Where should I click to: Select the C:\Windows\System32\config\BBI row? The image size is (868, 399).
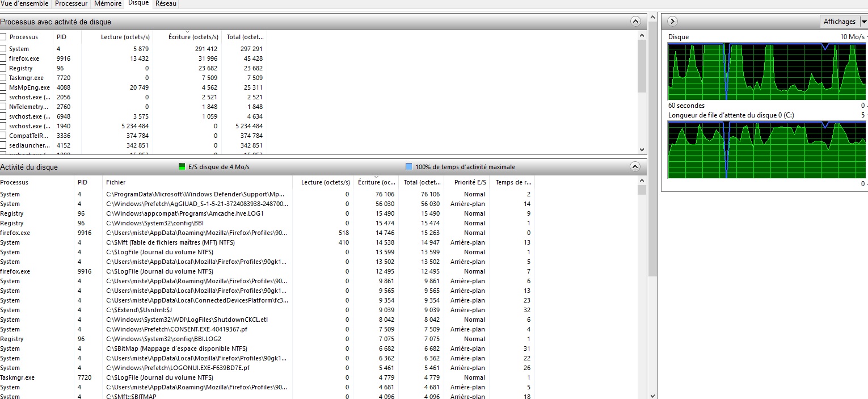tap(267, 223)
